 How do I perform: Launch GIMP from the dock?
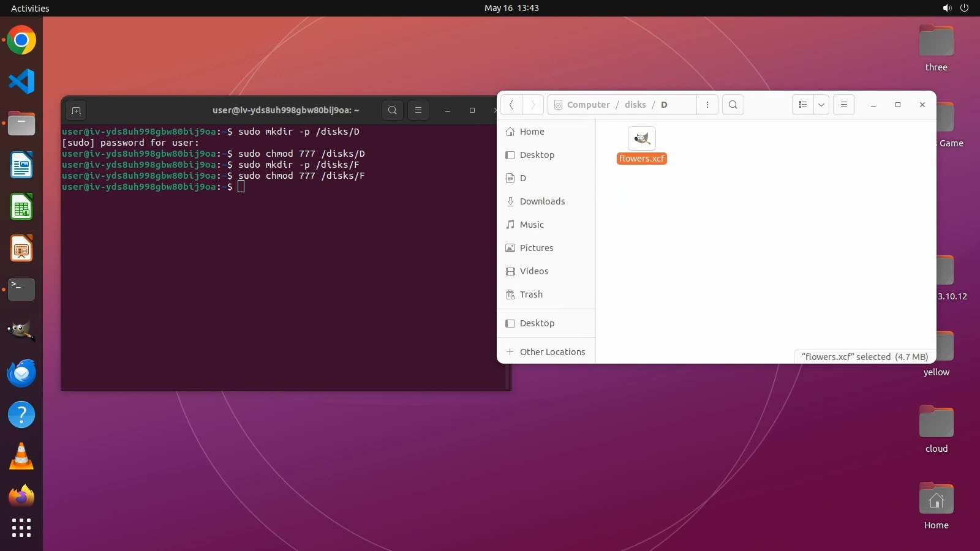coord(21,331)
